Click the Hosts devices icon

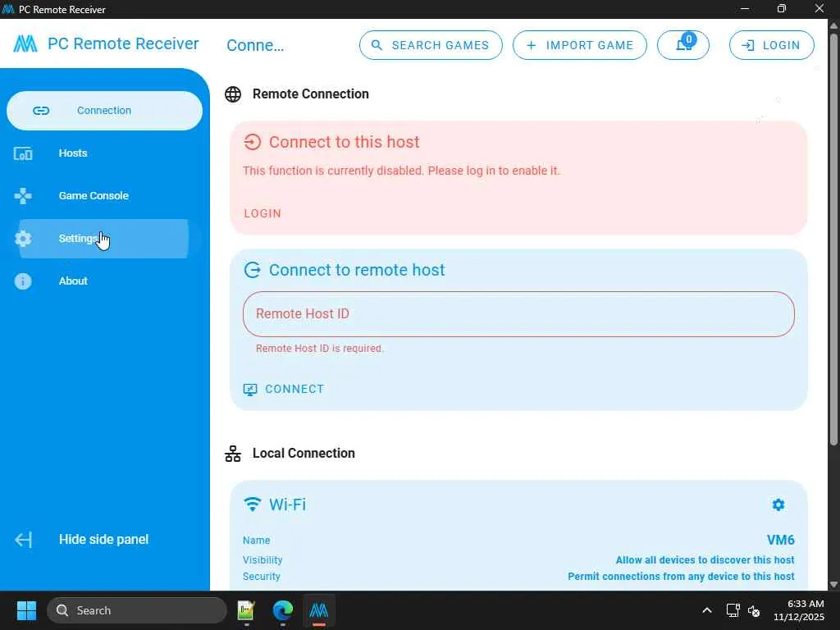(23, 153)
